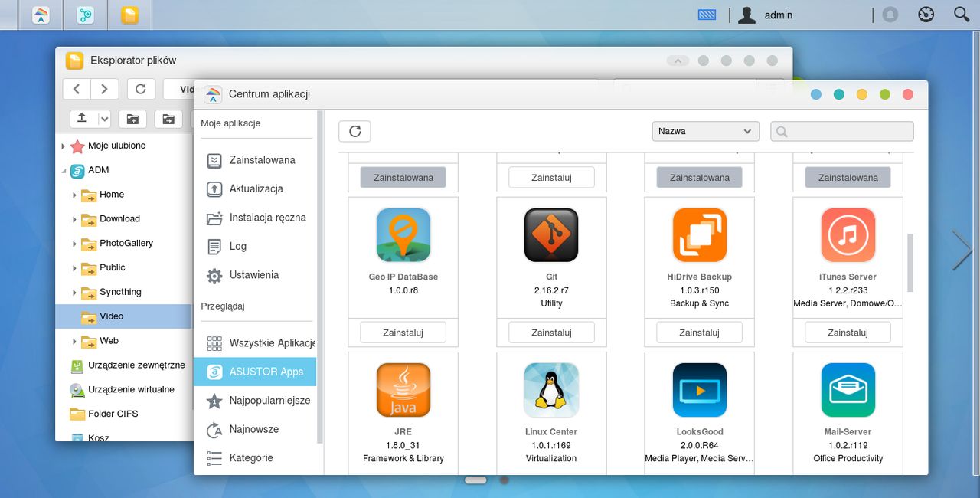The width and height of the screenshot is (980, 498).
Task: Click the upload button in File Explorer
Action: coord(83,119)
